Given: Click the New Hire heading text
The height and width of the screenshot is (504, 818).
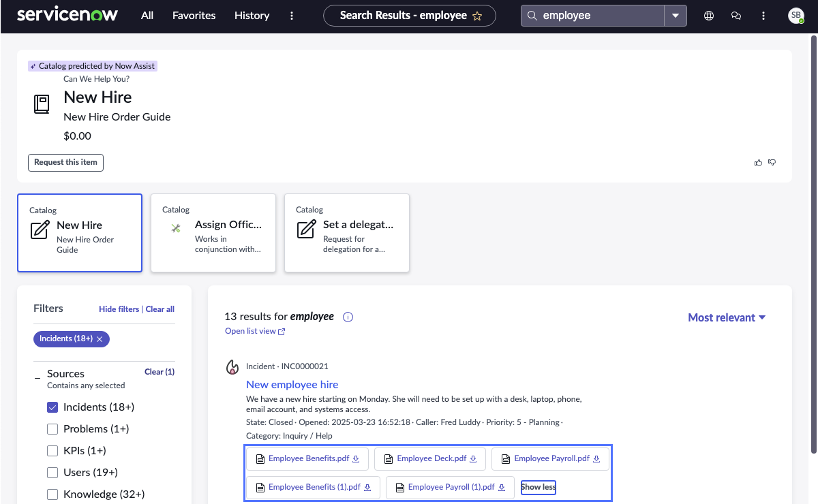Looking at the screenshot, I should 97,97.
